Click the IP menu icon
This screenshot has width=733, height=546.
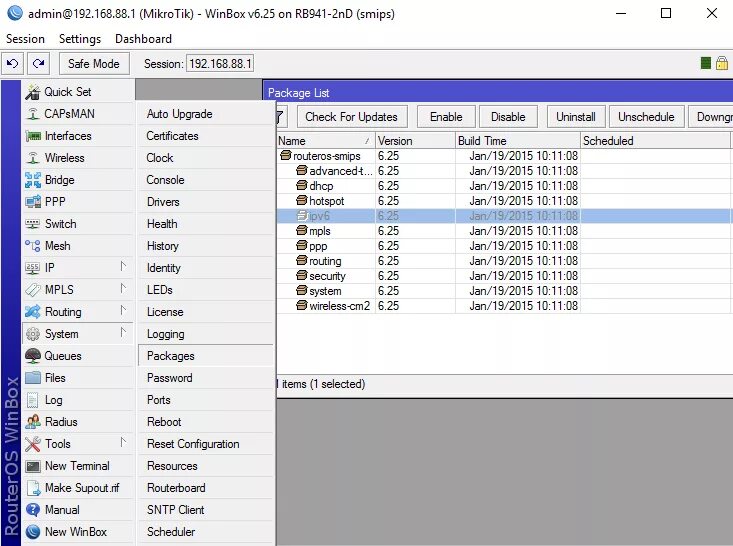(x=33, y=268)
